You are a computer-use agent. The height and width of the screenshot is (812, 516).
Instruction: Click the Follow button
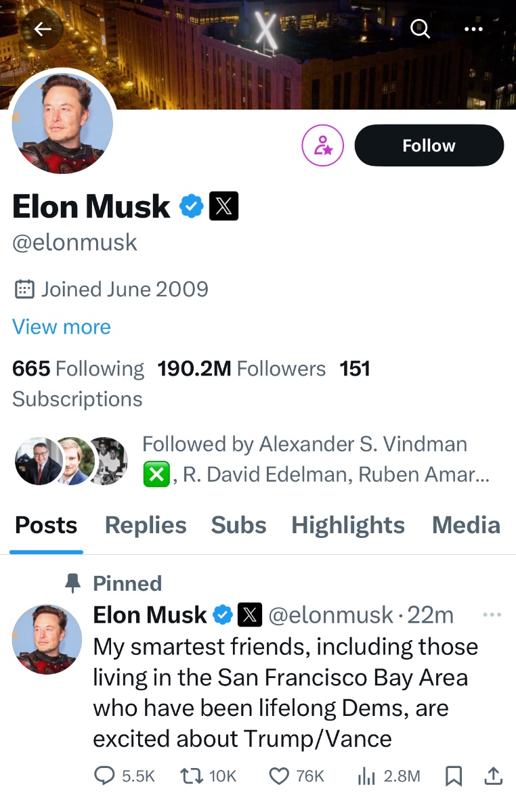click(x=429, y=145)
